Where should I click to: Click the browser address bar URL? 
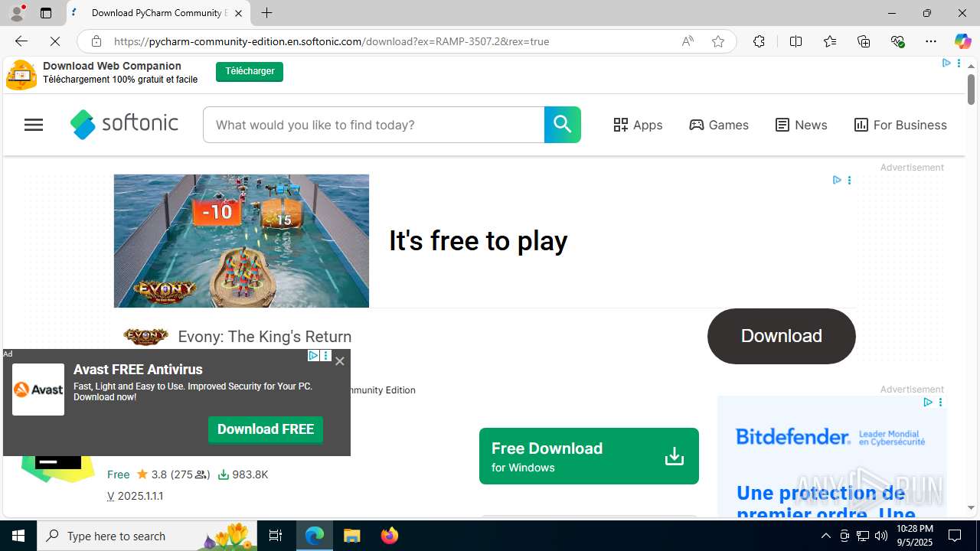click(332, 41)
